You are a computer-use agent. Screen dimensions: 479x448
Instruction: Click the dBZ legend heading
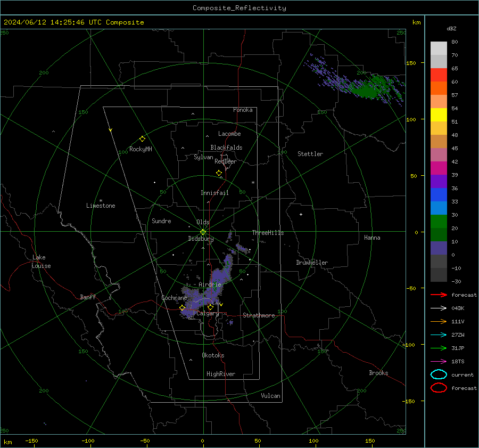[451, 28]
